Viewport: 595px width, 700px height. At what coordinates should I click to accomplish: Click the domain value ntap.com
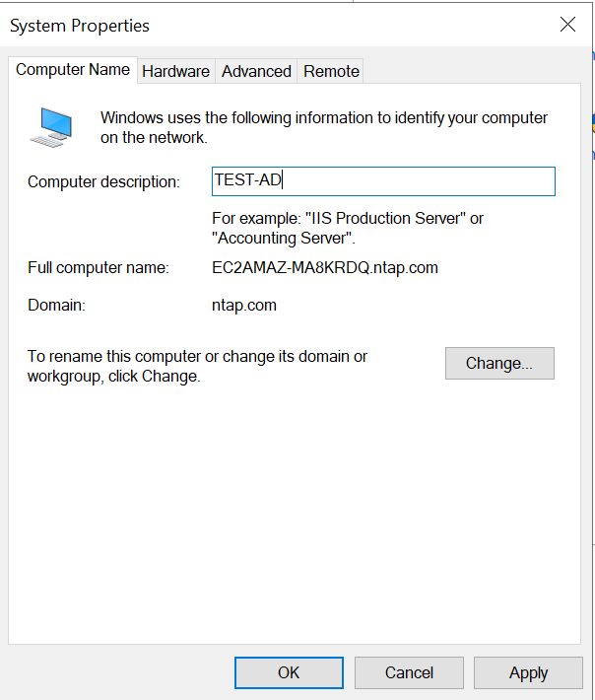[244, 306]
